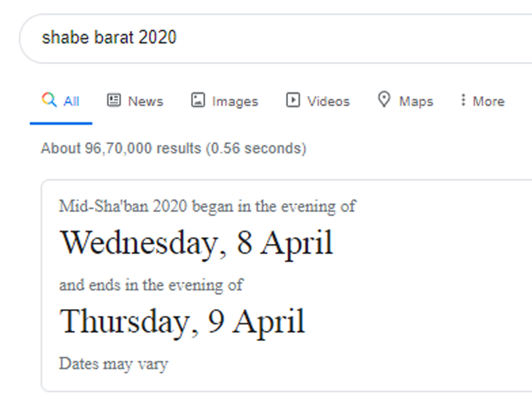Viewport: 532px width, 399px height.
Task: Click the 'shabe barat 2020' search query text
Action: tap(110, 38)
